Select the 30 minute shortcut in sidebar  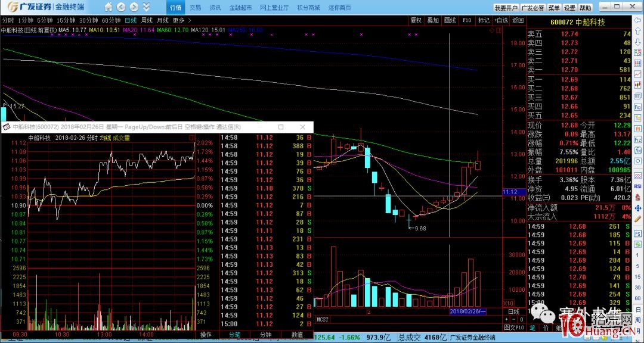coord(638,287)
